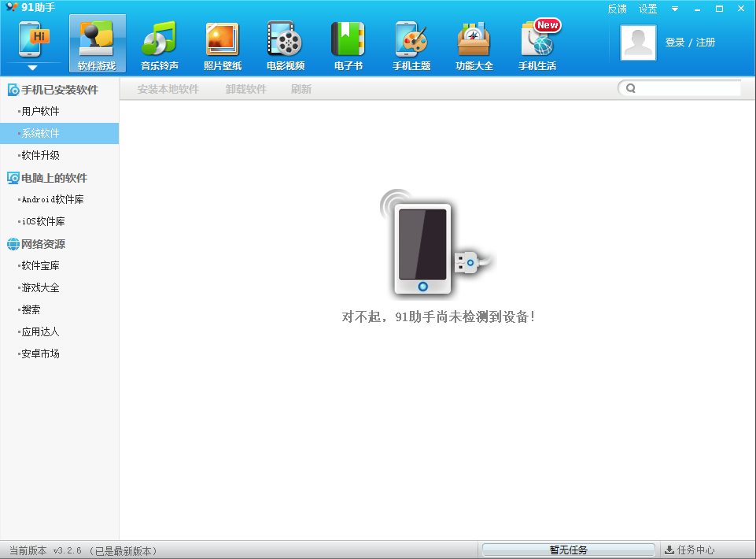The height and width of the screenshot is (559, 756).
Task: Open the 软件游戏 software and games section
Action: [97, 46]
